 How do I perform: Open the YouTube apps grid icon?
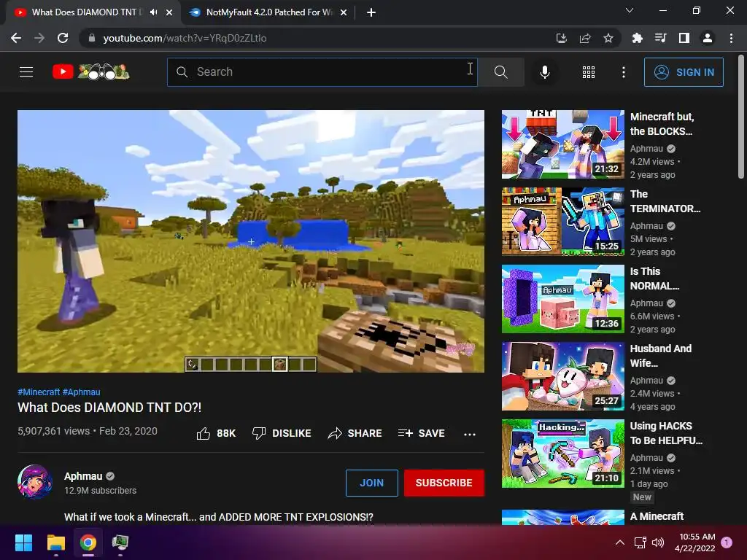(x=589, y=72)
